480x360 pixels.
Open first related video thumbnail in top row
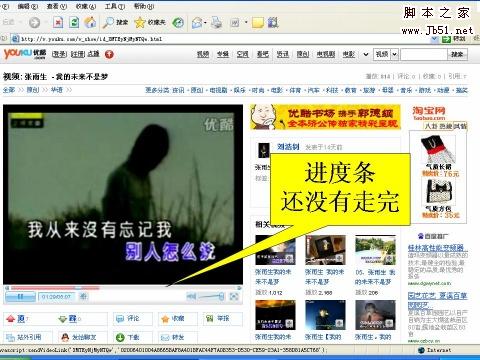[x=275, y=250]
